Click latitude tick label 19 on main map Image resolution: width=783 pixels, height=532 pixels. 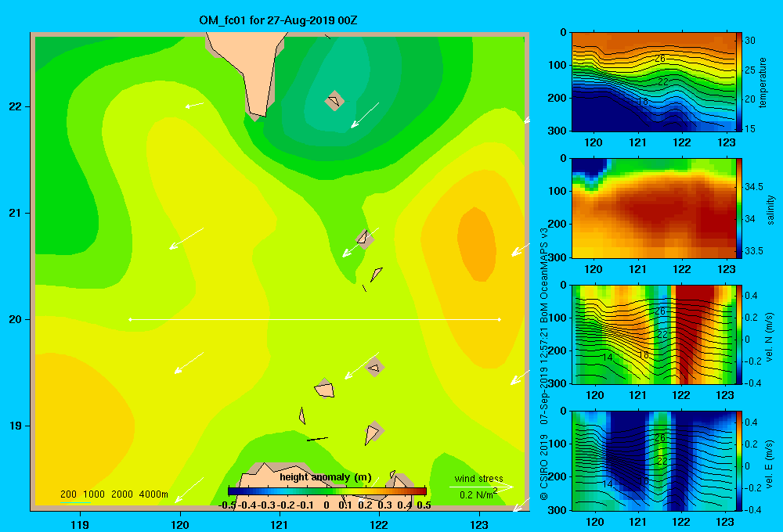pos(16,426)
